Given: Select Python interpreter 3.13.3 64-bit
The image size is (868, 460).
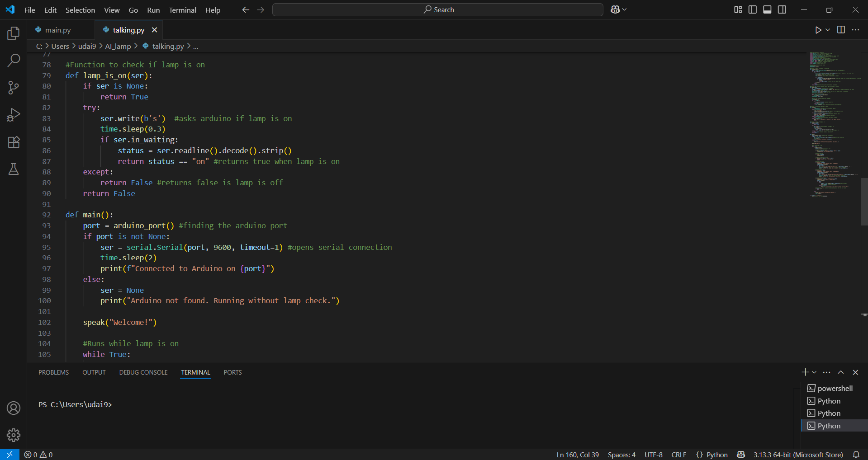Looking at the screenshot, I should click(798, 455).
